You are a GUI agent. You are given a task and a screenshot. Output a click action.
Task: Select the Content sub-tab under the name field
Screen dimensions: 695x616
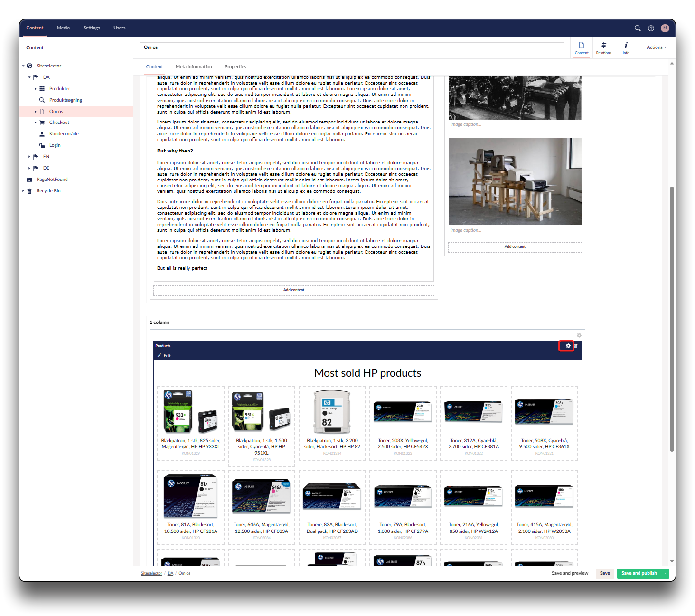pyautogui.click(x=154, y=67)
